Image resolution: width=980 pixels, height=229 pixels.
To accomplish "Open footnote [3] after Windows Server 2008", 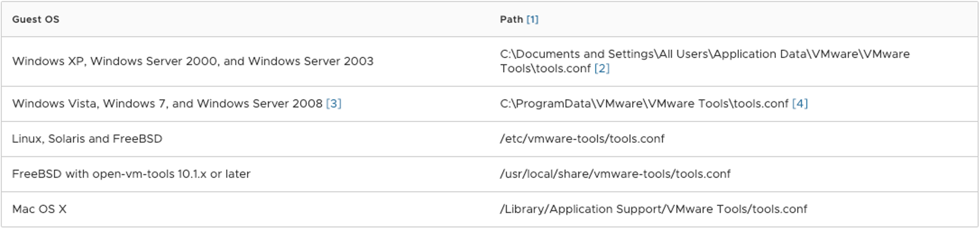I will coord(334,104).
